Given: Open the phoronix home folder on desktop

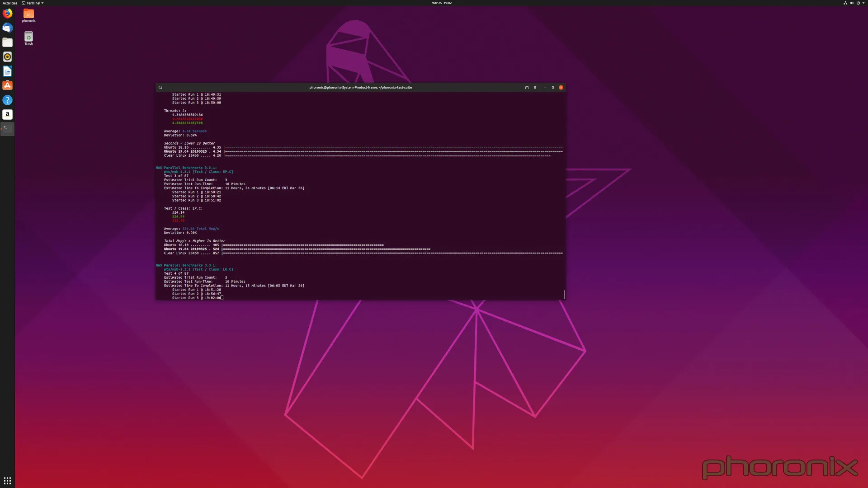Looking at the screenshot, I should click(x=28, y=16).
